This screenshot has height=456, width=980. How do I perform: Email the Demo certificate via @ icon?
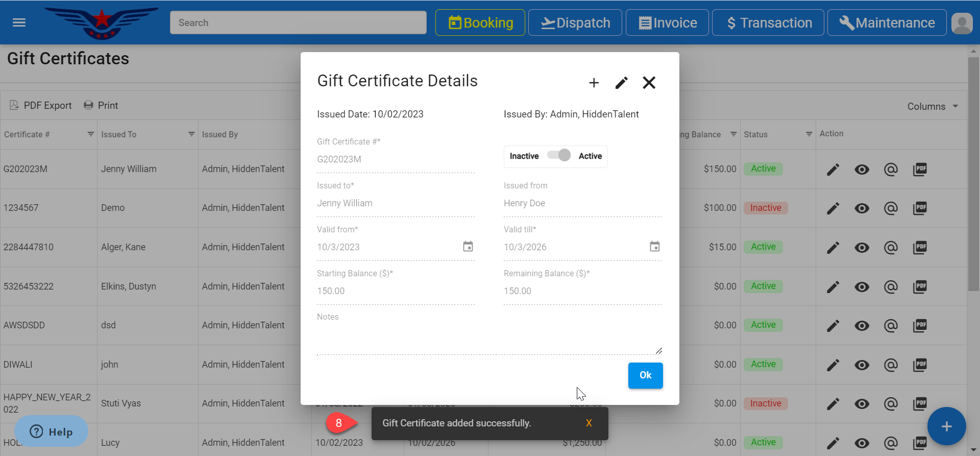click(891, 208)
